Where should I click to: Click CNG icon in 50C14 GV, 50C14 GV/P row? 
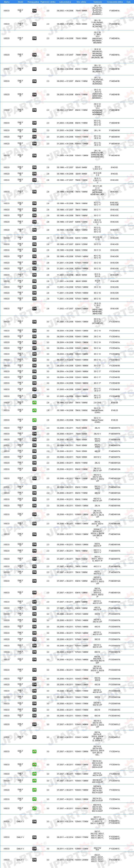tap(34, 799)
